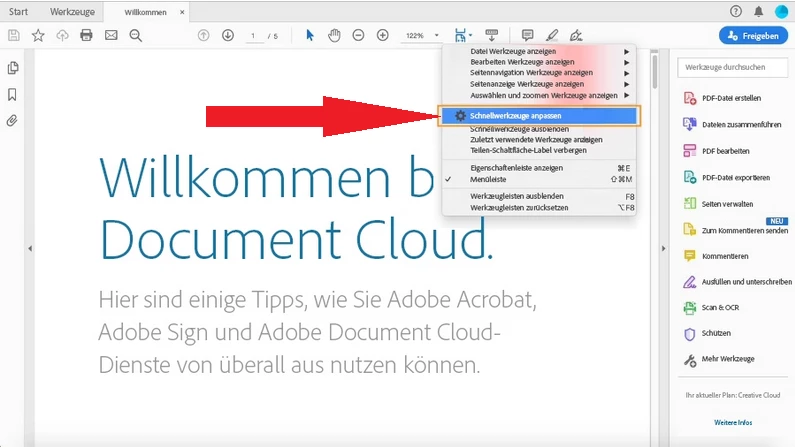
Task: Select Zuletzt verwendete Werkzeuge anzeigen
Action: click(539, 139)
